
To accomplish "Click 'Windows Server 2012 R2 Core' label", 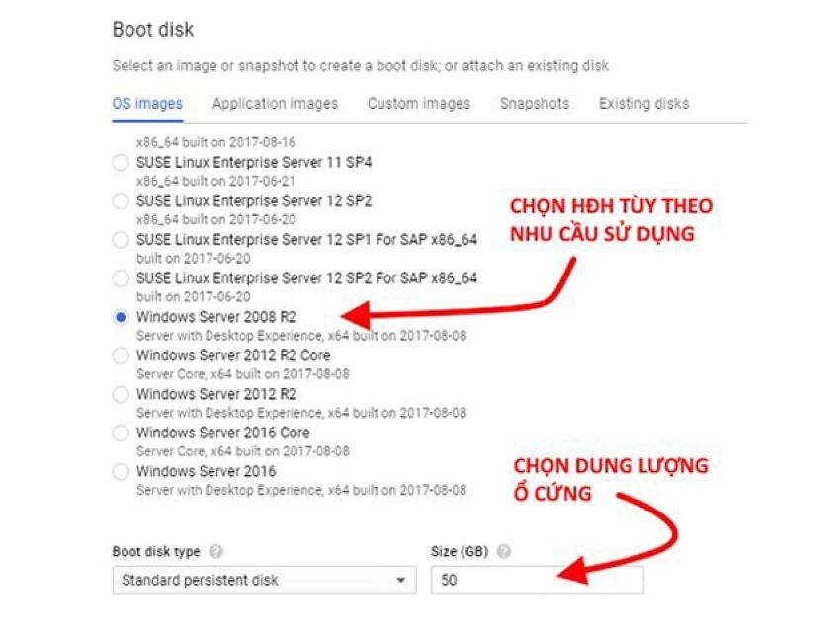I will point(233,355).
